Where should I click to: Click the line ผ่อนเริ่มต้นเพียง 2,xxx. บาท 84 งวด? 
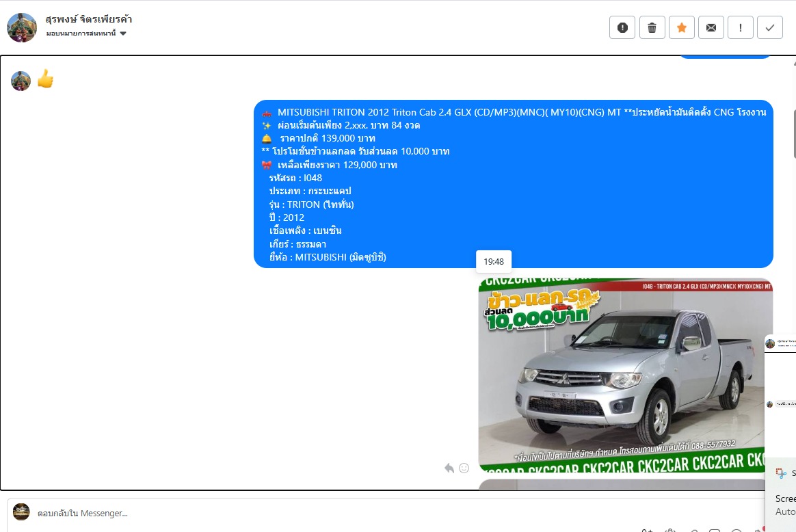(341, 125)
